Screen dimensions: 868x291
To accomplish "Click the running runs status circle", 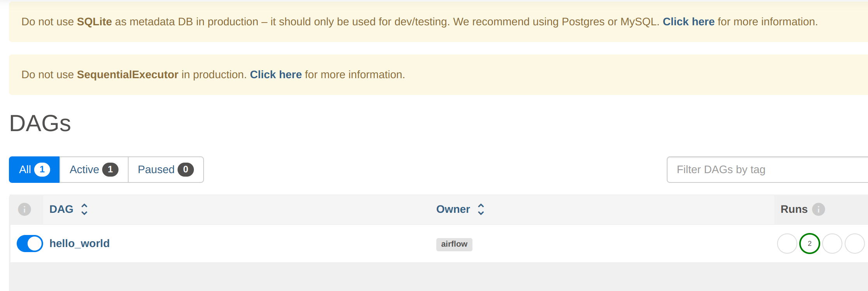I will click(831, 244).
